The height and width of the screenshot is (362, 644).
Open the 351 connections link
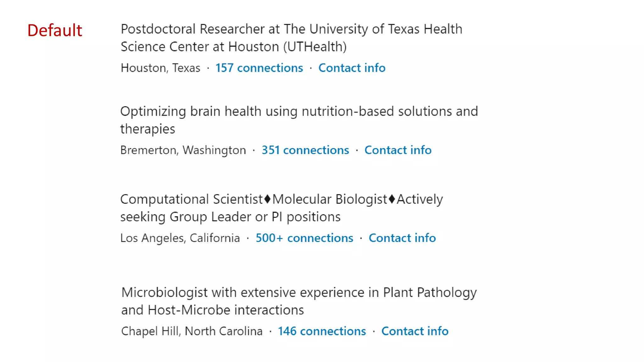(x=305, y=150)
